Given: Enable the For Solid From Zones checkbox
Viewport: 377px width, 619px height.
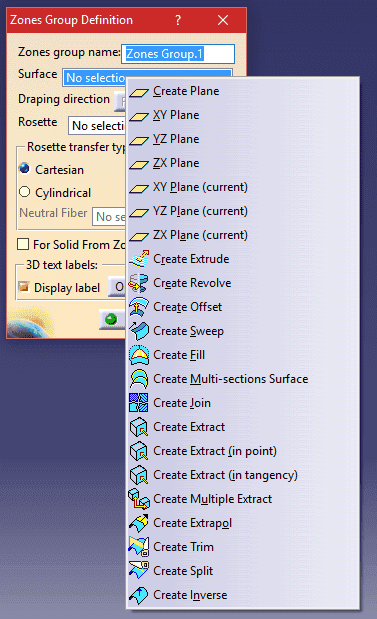Looking at the screenshot, I should coord(23,244).
